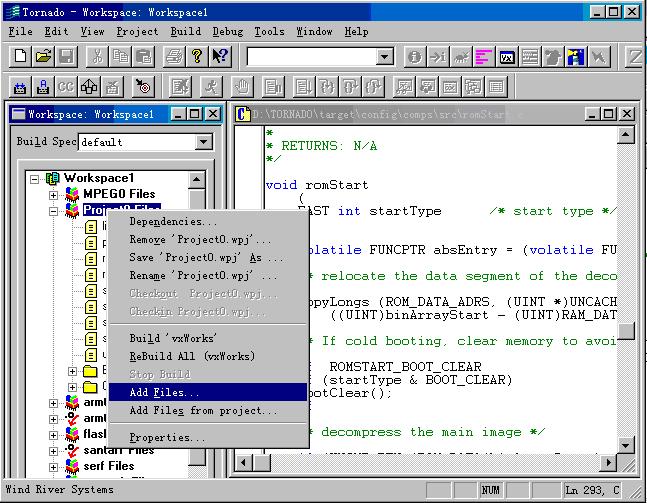The width and height of the screenshot is (647, 503).
Task: Expand the serf Files tree node
Action: tap(53, 467)
